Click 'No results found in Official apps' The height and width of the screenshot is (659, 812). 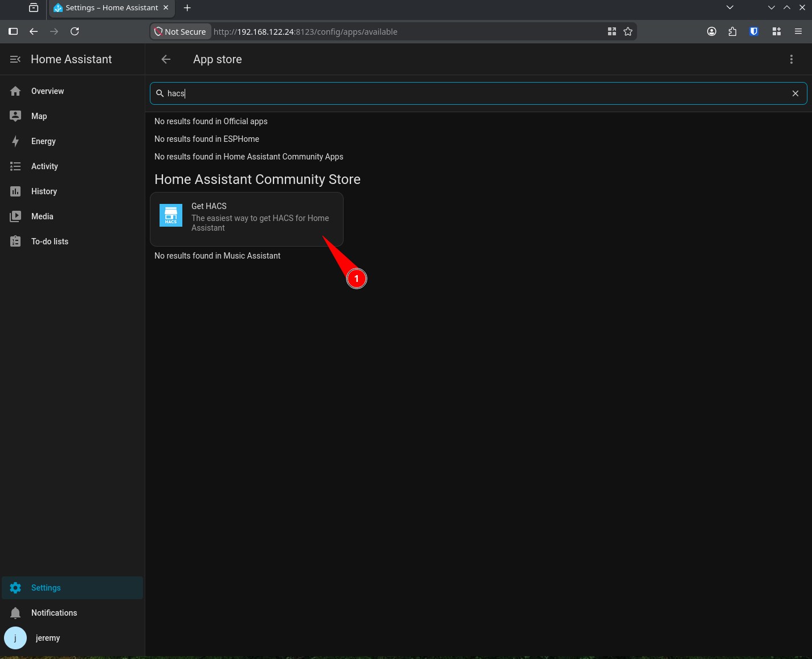(x=211, y=121)
